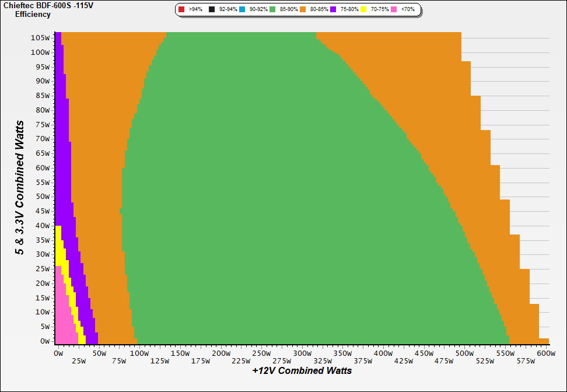
Task: Click the 85-90% legend text label
Action: tap(288, 10)
